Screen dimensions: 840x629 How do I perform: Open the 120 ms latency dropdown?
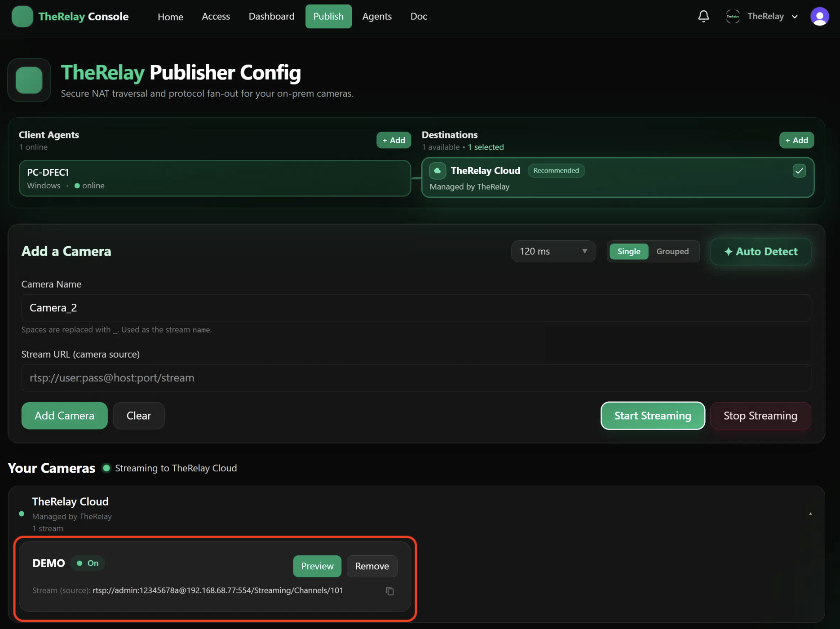click(553, 252)
